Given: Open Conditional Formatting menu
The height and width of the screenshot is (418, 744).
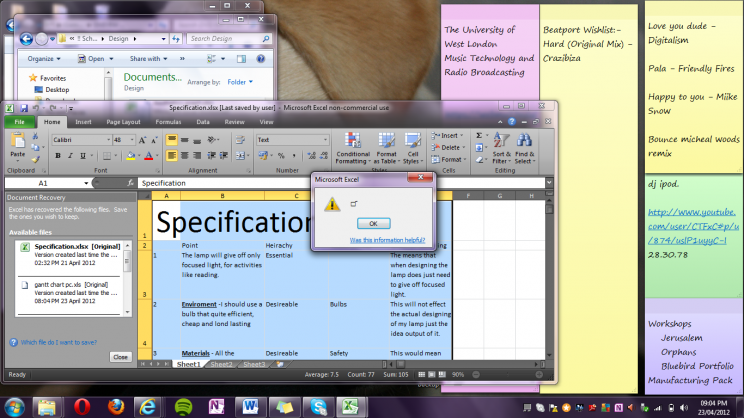Looking at the screenshot, I should [x=353, y=149].
